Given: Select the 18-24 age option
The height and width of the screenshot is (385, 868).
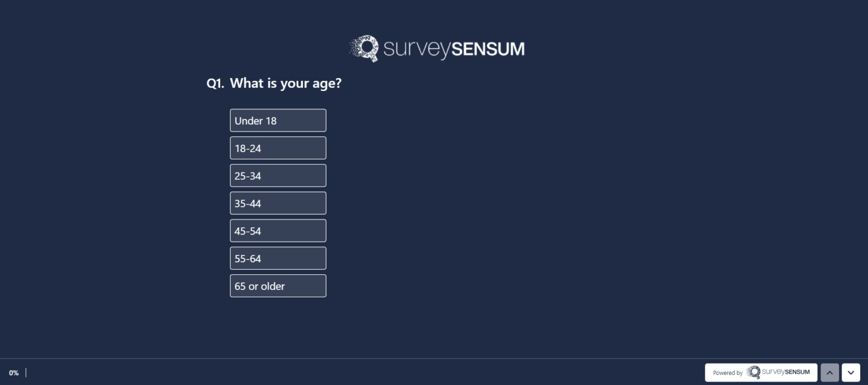Looking at the screenshot, I should 277,148.
